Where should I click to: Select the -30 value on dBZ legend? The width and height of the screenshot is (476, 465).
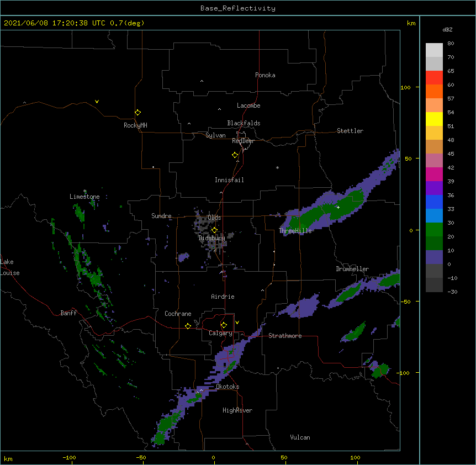[452, 292]
